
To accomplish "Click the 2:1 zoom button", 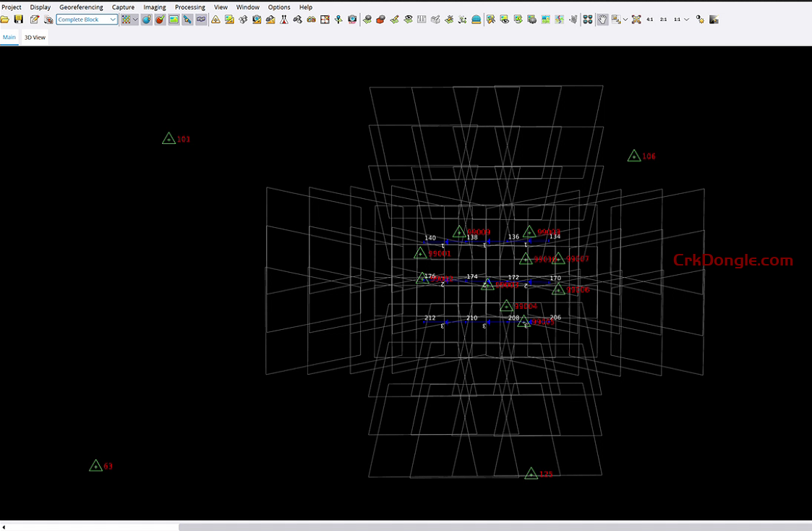I will click(663, 20).
